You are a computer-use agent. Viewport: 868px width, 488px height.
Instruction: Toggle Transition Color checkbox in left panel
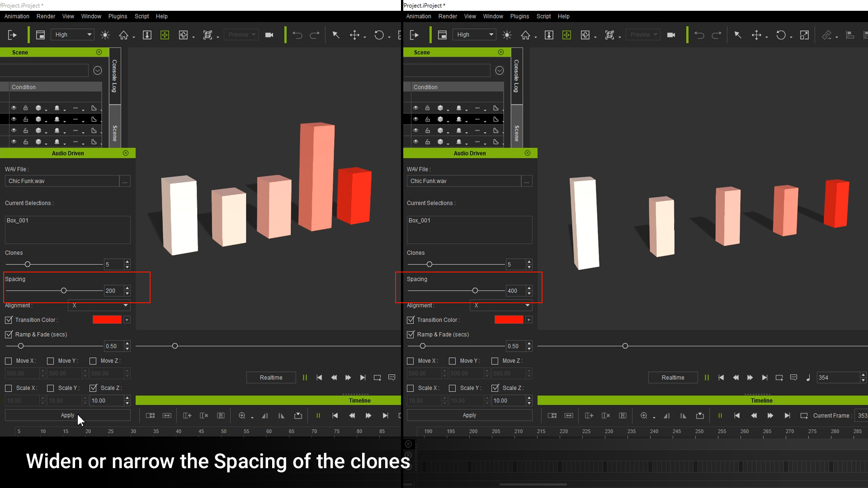[x=9, y=320]
